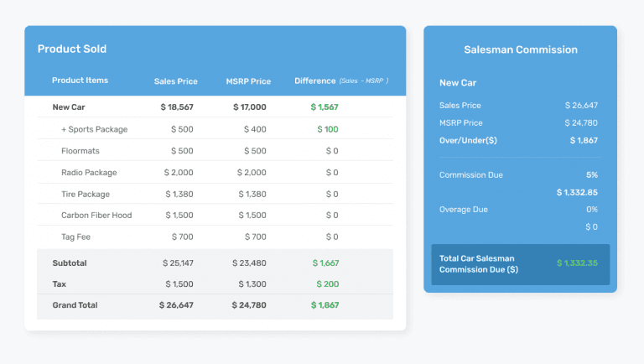Click the Tax difference value $ 200

click(x=327, y=284)
